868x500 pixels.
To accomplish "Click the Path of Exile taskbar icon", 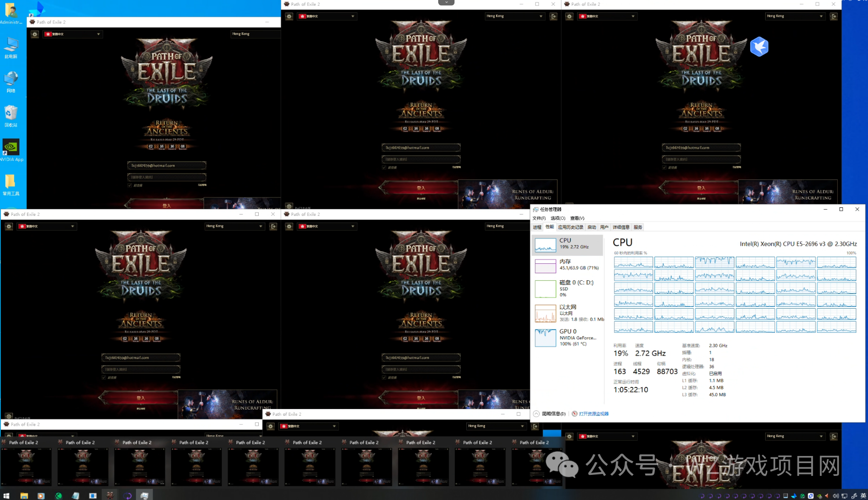I will pos(110,495).
